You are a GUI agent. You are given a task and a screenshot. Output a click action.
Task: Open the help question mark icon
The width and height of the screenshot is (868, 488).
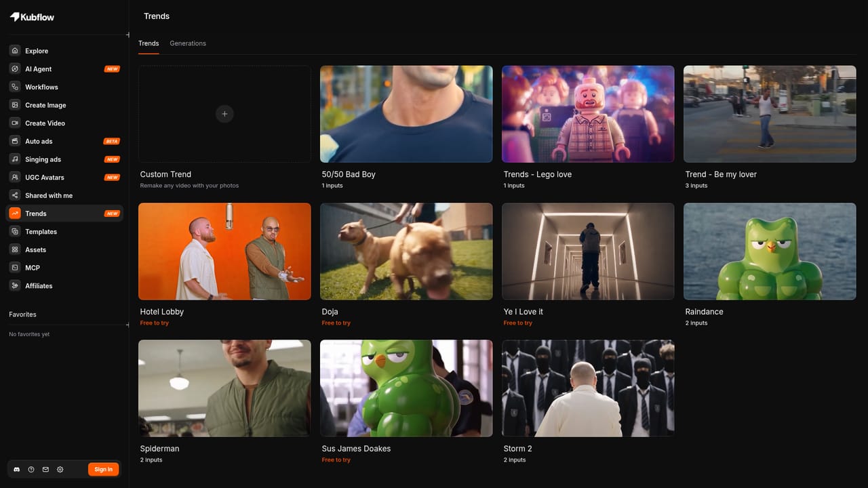click(31, 469)
